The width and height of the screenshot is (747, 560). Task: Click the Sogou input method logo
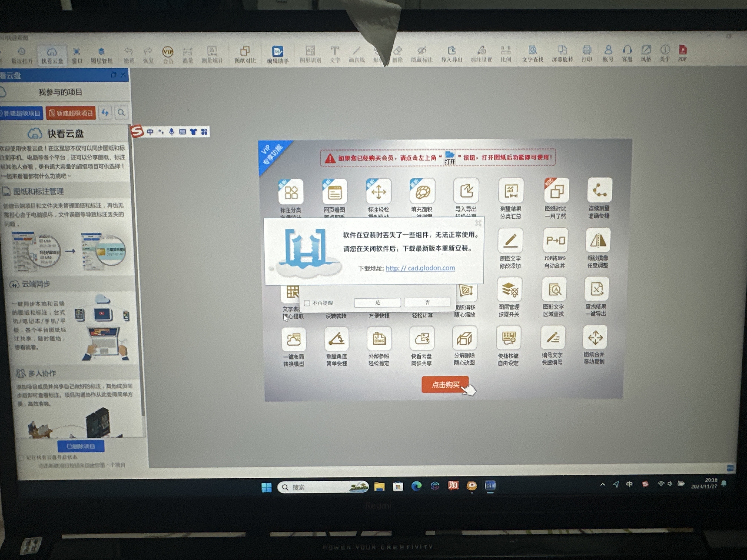pos(137,131)
